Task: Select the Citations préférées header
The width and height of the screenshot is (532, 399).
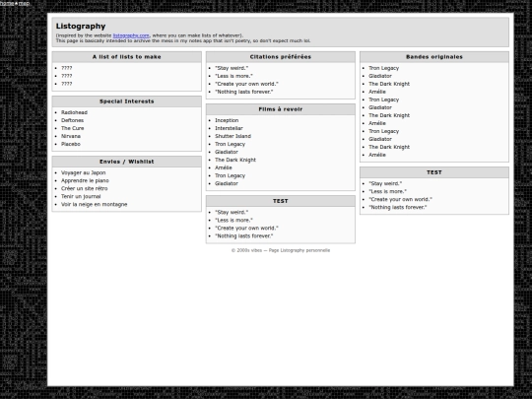Action: tap(281, 57)
